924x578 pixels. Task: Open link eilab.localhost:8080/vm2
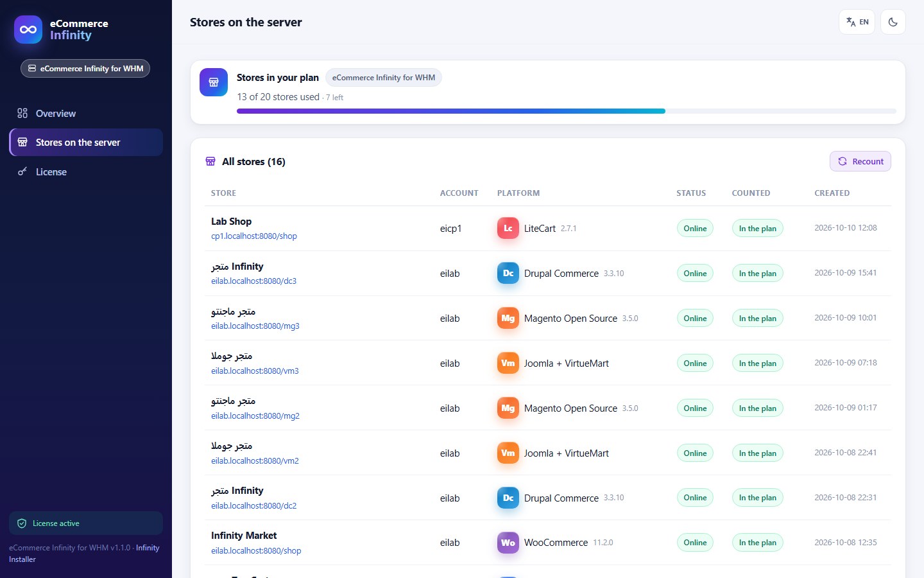tap(255, 461)
